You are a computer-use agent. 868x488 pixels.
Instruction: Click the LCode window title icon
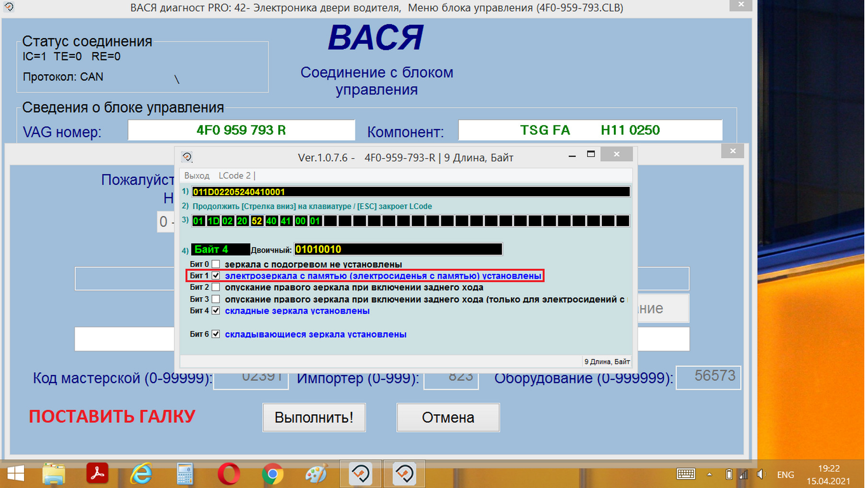coord(187,157)
